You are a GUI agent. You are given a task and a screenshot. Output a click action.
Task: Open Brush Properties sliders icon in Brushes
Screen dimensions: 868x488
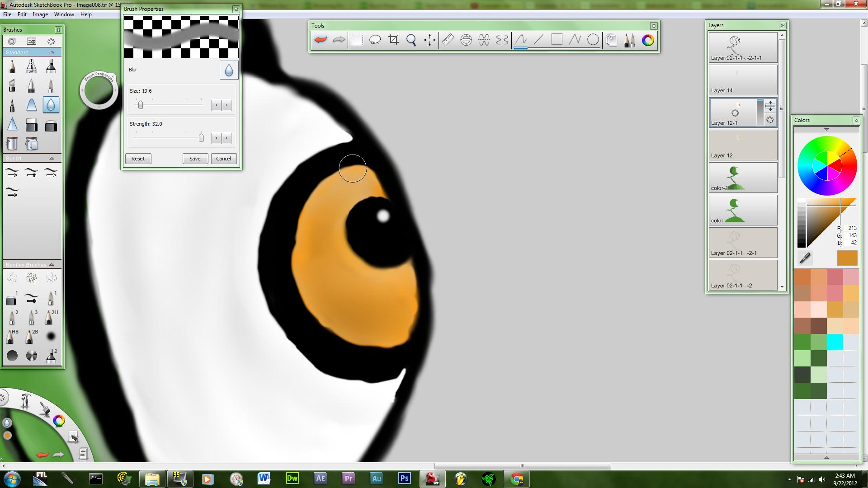pos(32,41)
